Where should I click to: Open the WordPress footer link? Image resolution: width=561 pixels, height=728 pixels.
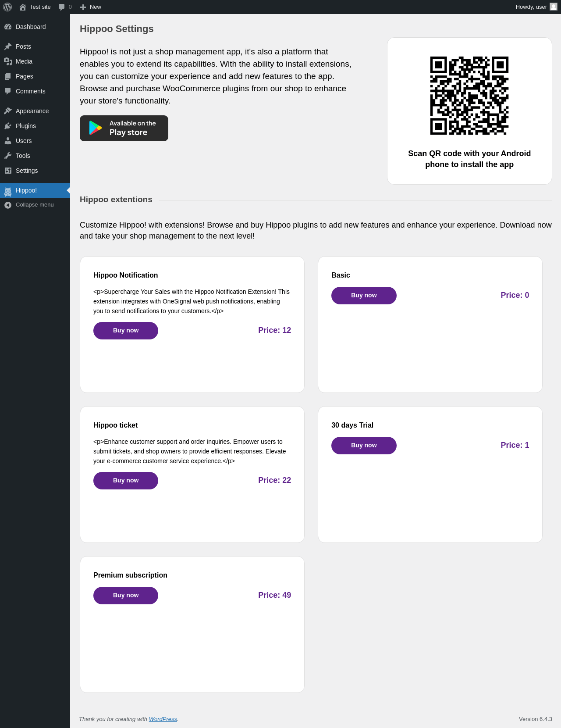(x=163, y=719)
